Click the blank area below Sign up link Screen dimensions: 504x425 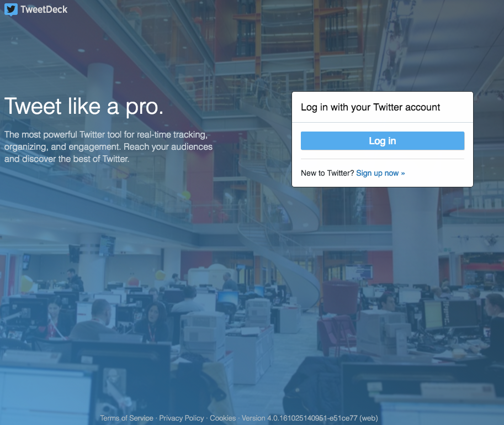[x=383, y=183]
